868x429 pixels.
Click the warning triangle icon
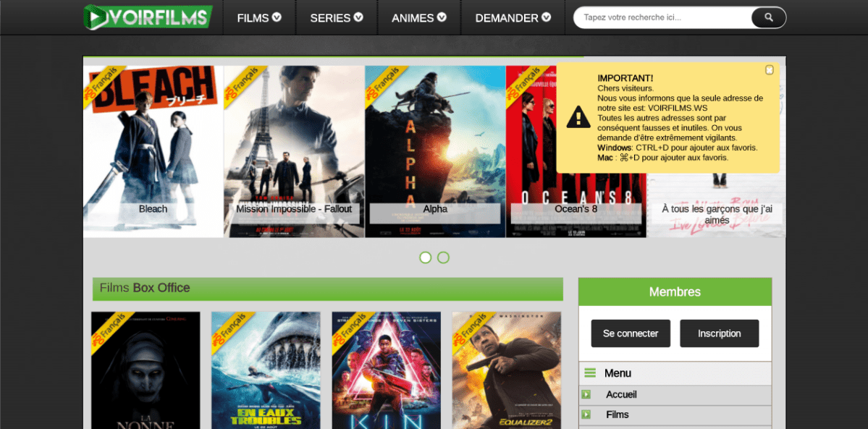pyautogui.click(x=578, y=117)
